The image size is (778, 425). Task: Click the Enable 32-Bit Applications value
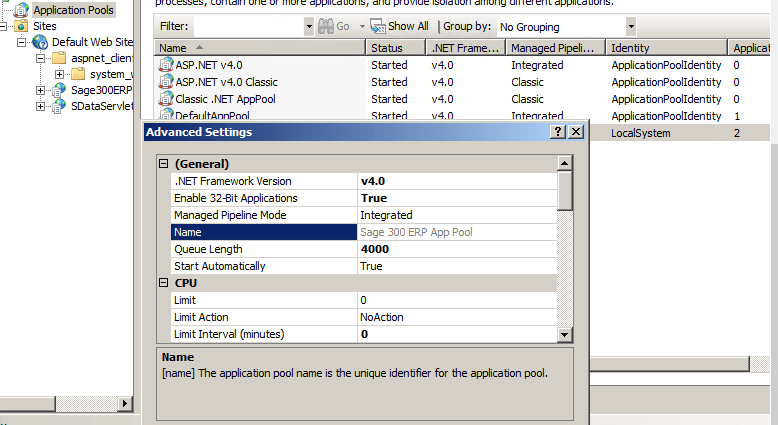(x=455, y=198)
